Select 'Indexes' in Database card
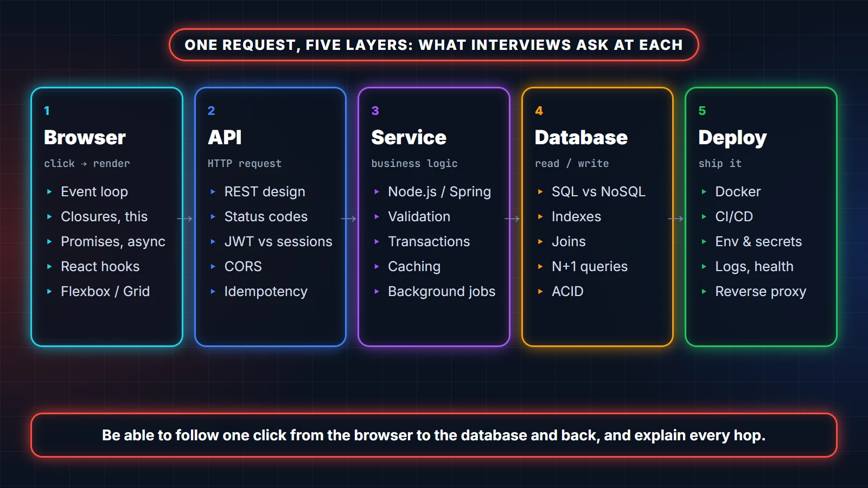 (576, 216)
